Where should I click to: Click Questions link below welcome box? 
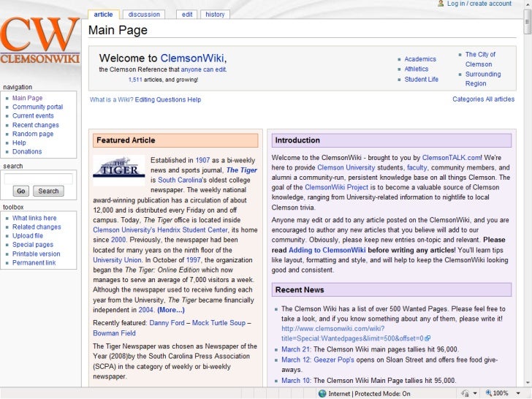171,99
